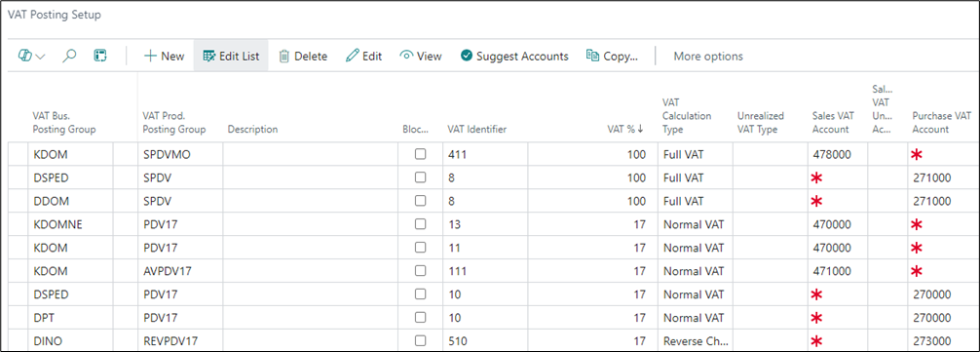Click empty Description field in KDOM SPDVMO row

(310, 154)
